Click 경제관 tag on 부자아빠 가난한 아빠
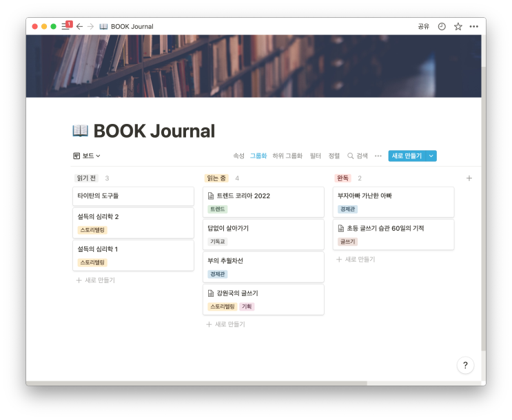This screenshot has width=512, height=420. 347,209
